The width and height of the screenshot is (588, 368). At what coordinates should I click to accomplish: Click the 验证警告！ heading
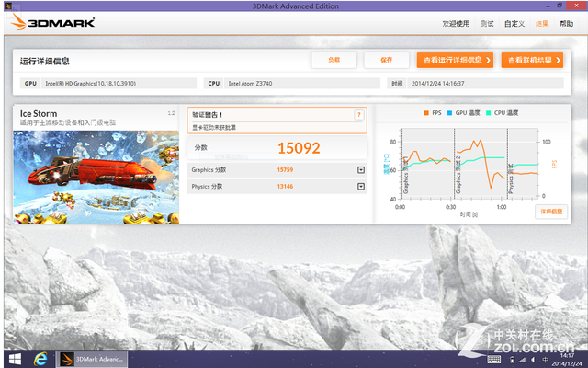(x=208, y=115)
